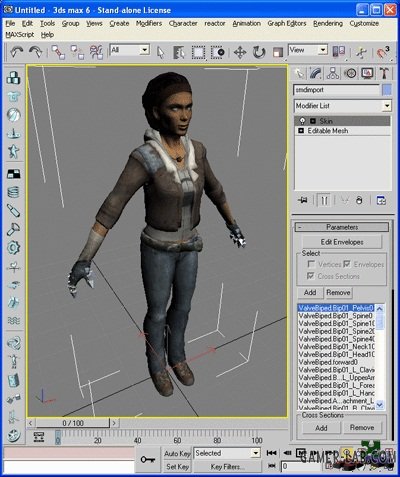Click the Redo arrow in the main toolbar
400x477 pixels.
point(36,52)
